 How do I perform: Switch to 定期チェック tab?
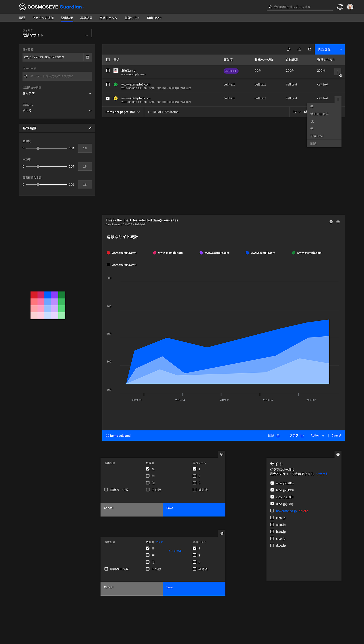tap(109, 18)
